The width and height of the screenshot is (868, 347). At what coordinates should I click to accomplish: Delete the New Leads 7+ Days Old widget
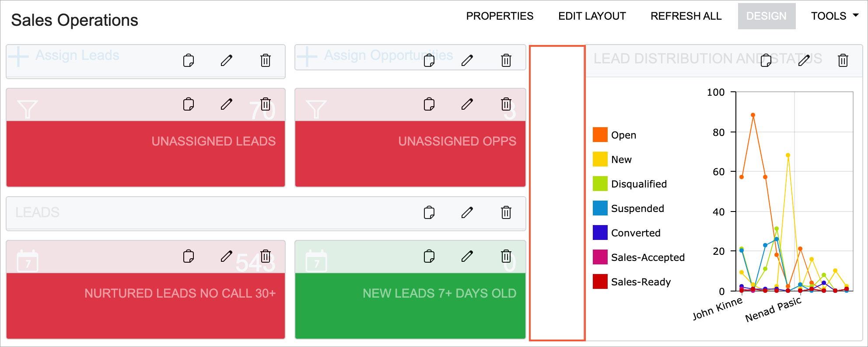click(506, 257)
